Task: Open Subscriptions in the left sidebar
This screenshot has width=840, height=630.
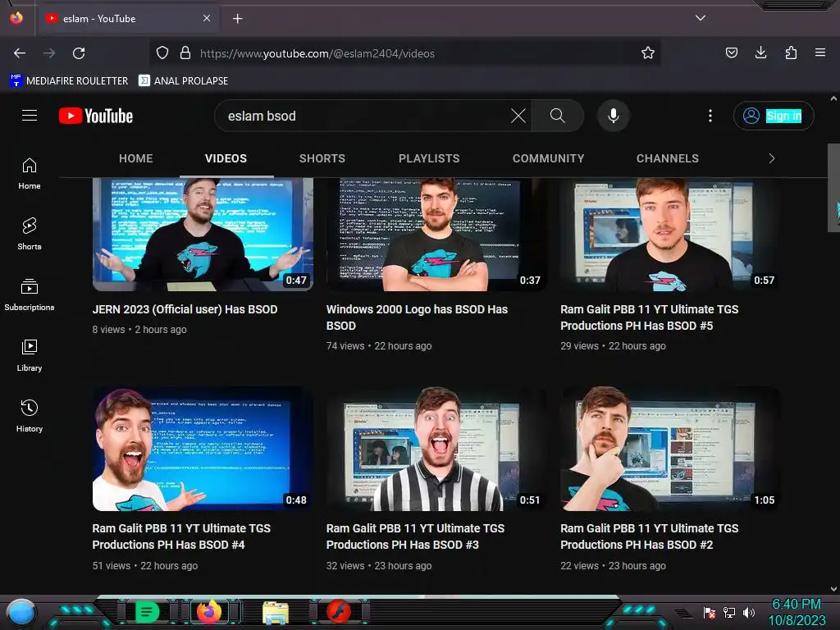Action: click(x=30, y=294)
